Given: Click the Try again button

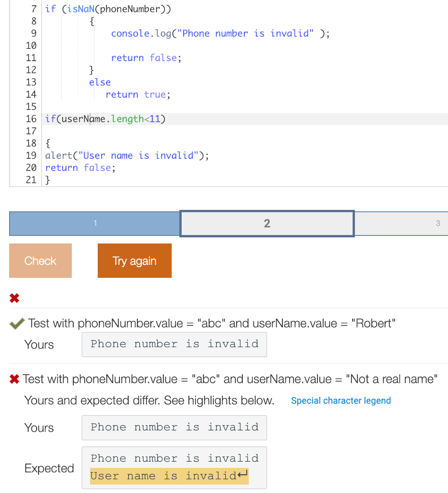Looking at the screenshot, I should (134, 260).
